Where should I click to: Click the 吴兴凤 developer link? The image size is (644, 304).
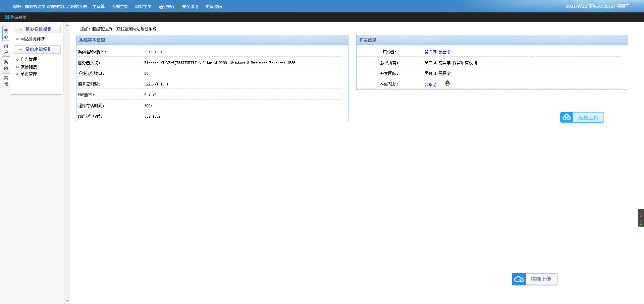click(x=430, y=52)
